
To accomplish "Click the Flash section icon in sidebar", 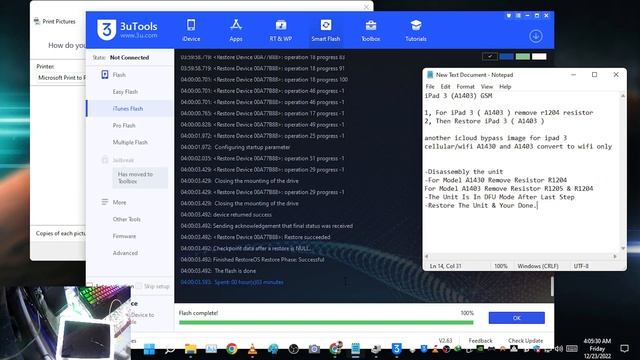I will (x=104, y=74).
